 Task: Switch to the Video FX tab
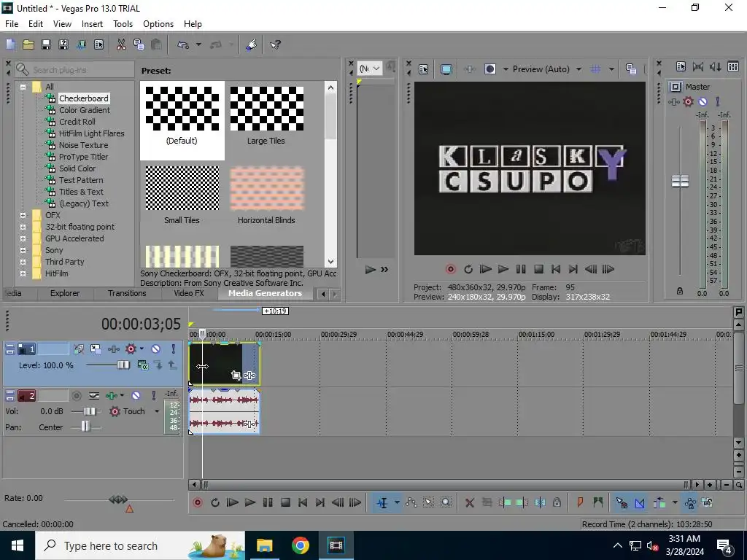coord(189,293)
